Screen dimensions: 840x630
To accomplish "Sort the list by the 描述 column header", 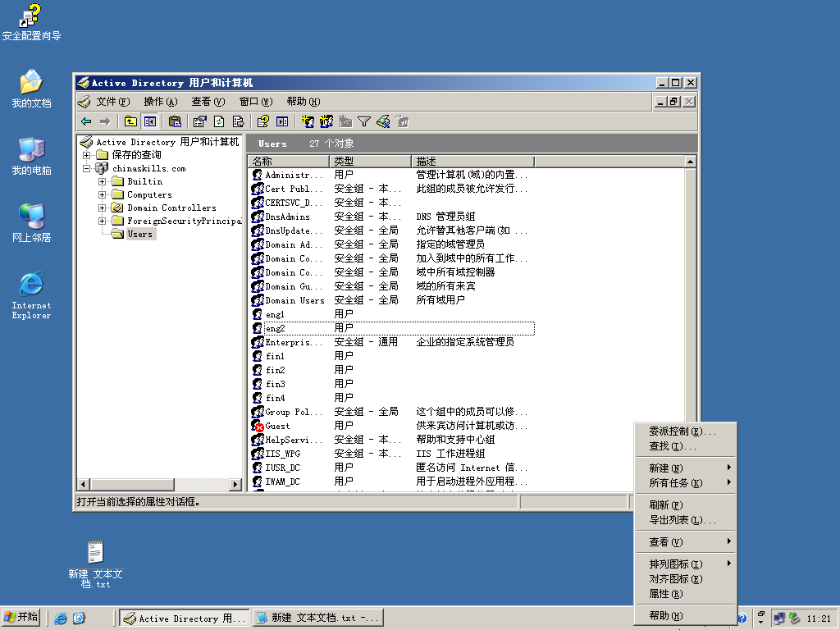I will [473, 162].
